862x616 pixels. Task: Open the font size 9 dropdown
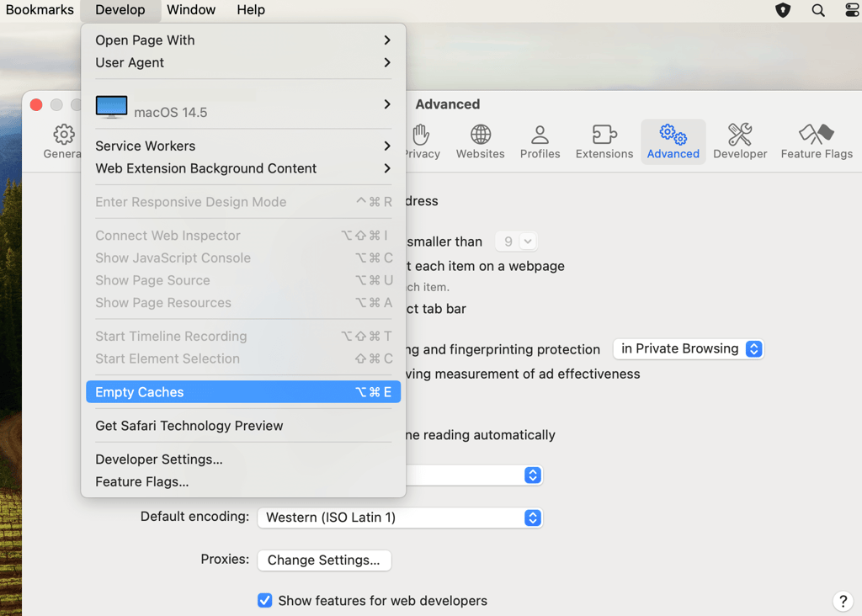pos(516,242)
